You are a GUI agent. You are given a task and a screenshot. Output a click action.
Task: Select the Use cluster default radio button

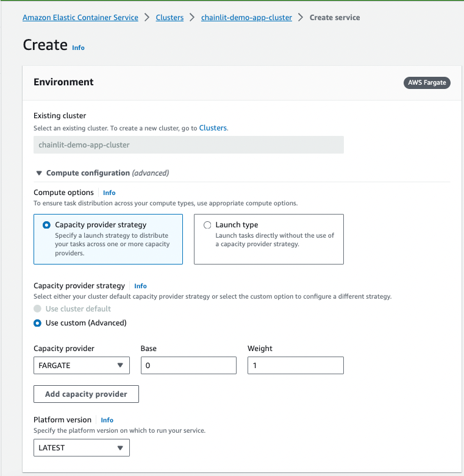[38, 309]
